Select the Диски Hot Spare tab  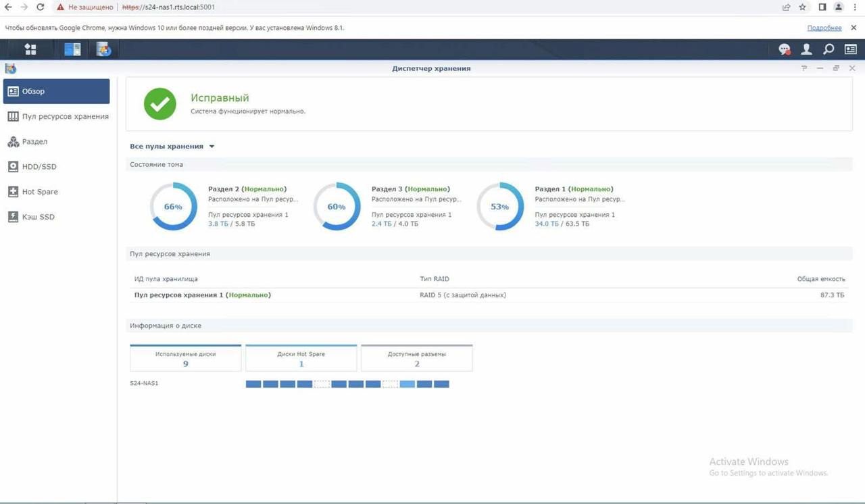(301, 358)
